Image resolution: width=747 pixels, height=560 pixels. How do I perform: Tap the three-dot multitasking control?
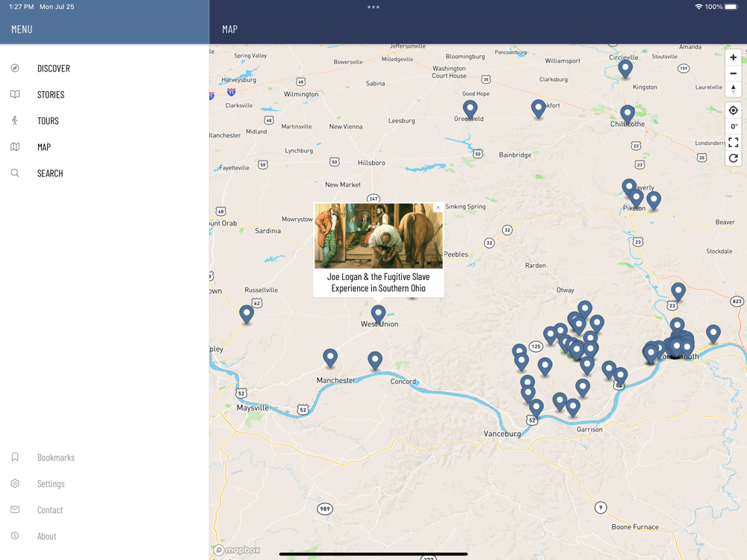click(373, 7)
